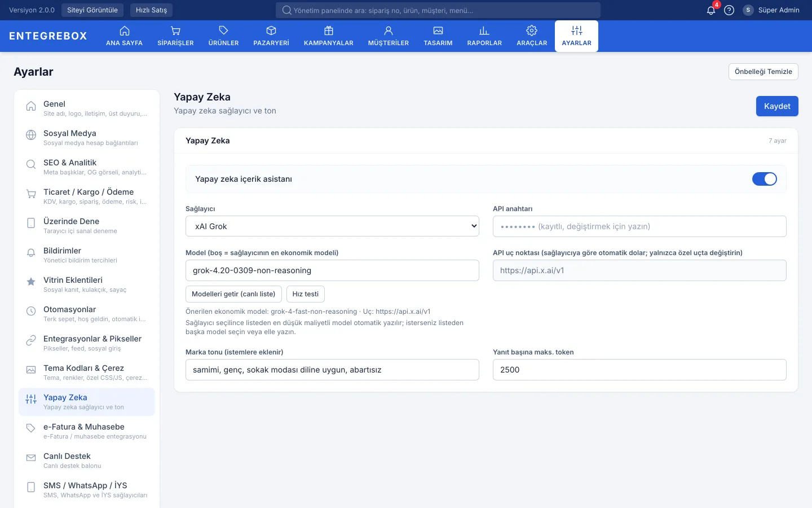Click the Kaydet save button
The height and width of the screenshot is (508, 812).
coord(777,106)
